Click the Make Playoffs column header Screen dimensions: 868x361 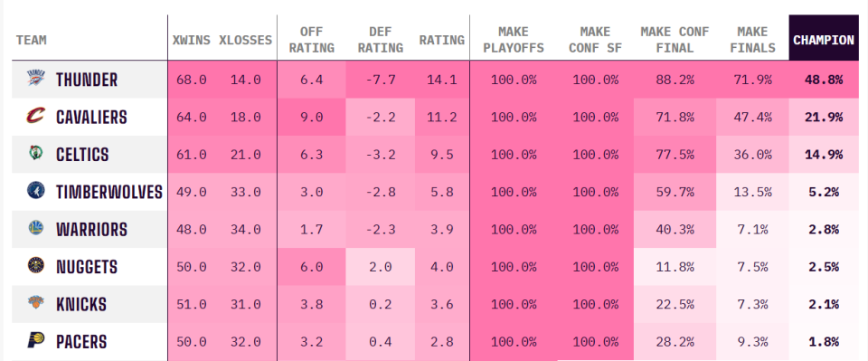(514, 40)
